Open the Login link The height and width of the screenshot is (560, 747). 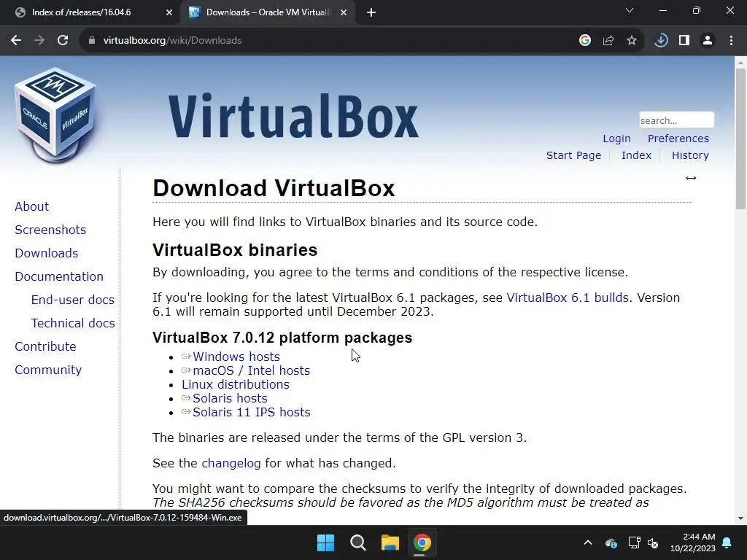click(x=616, y=139)
